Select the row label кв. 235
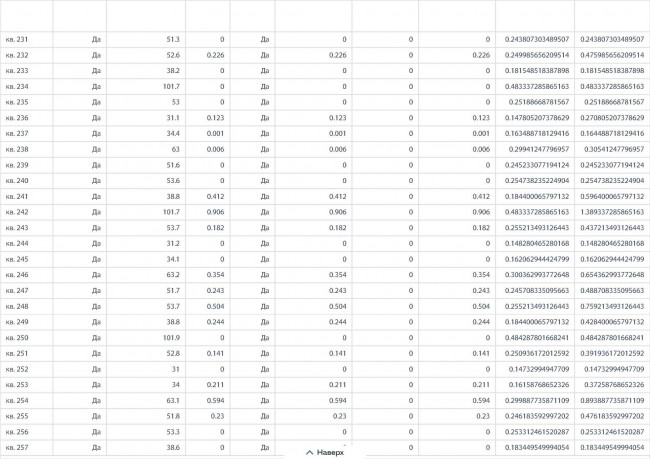650x459 pixels. (x=17, y=102)
